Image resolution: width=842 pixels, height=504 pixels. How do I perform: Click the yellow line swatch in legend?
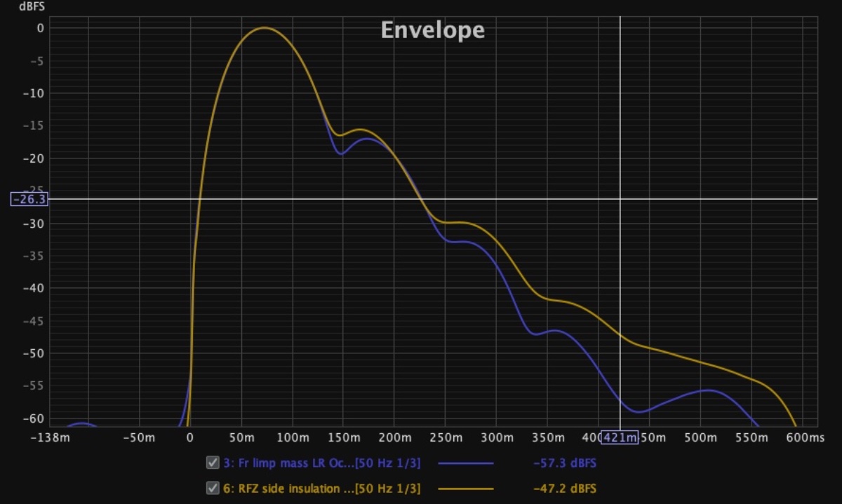coord(466,489)
